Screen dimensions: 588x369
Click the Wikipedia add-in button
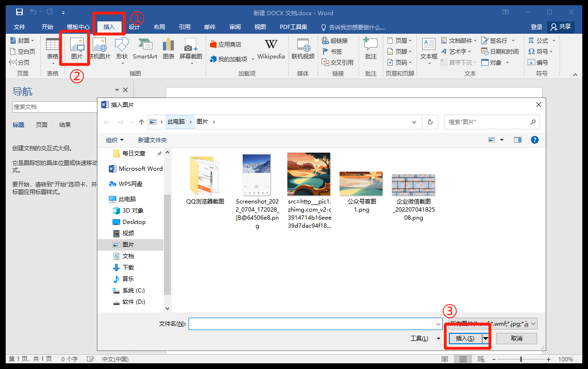271,49
